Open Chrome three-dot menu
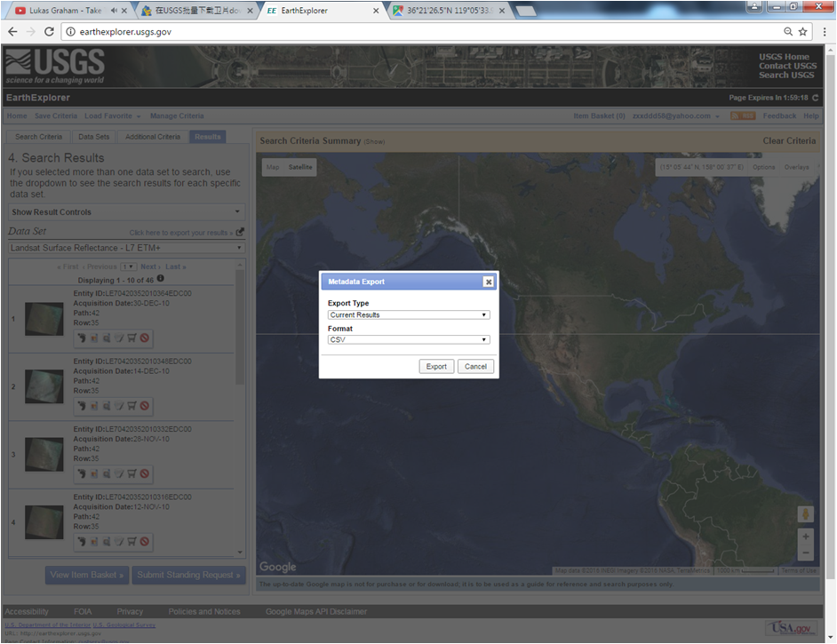 click(x=825, y=32)
